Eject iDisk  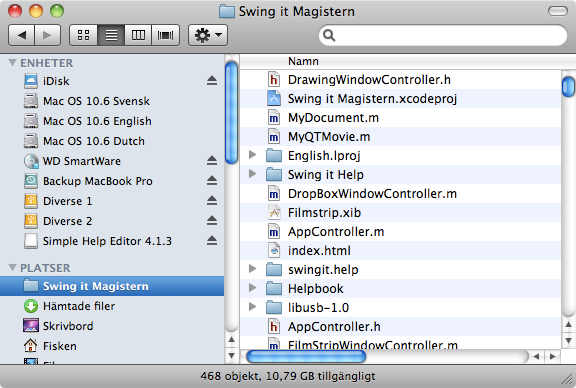click(x=212, y=80)
